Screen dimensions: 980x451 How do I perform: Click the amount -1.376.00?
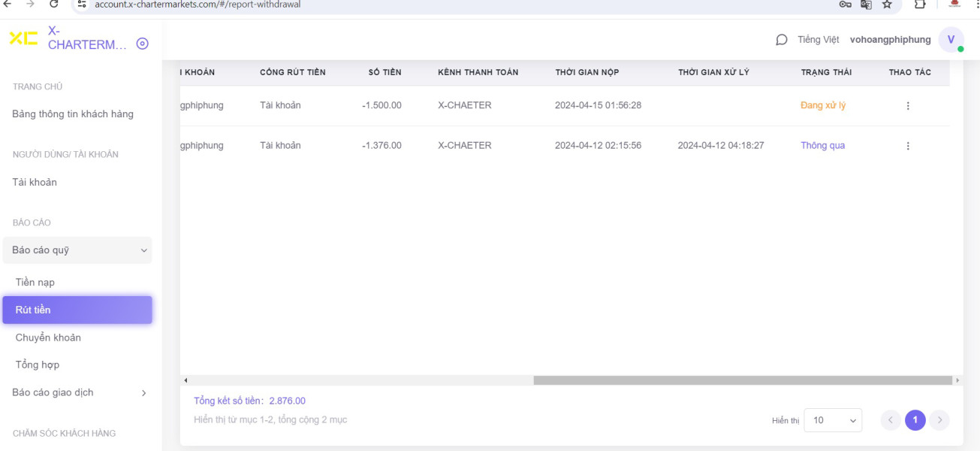click(381, 145)
